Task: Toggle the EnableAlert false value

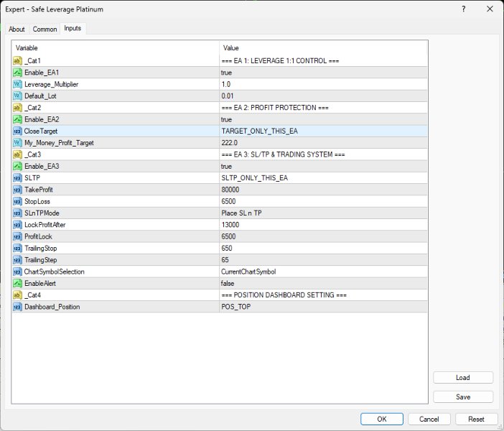Action: pyautogui.click(x=323, y=283)
